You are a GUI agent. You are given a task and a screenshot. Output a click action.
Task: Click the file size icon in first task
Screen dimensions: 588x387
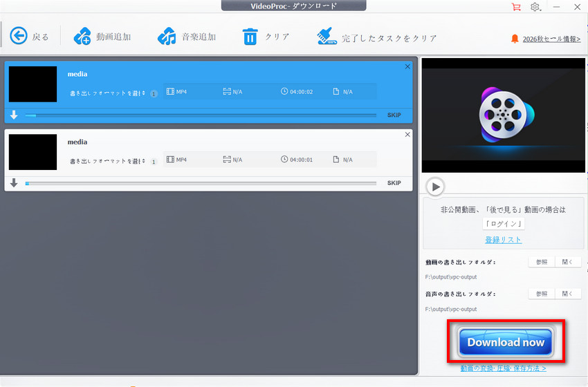tap(336, 91)
